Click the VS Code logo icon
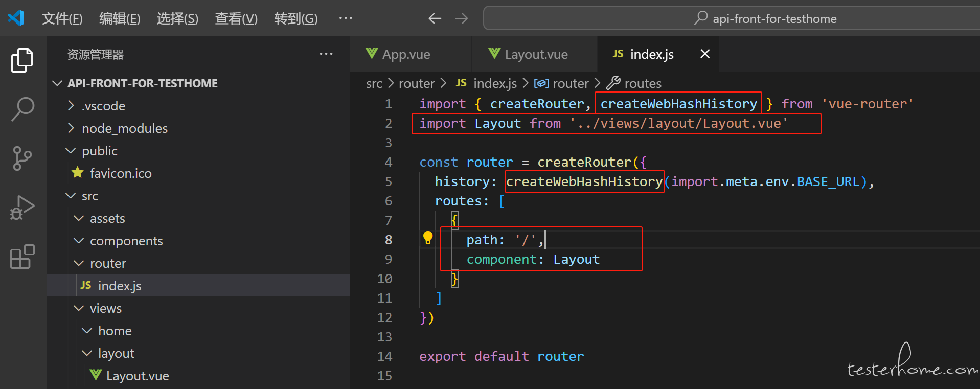 tap(16, 18)
